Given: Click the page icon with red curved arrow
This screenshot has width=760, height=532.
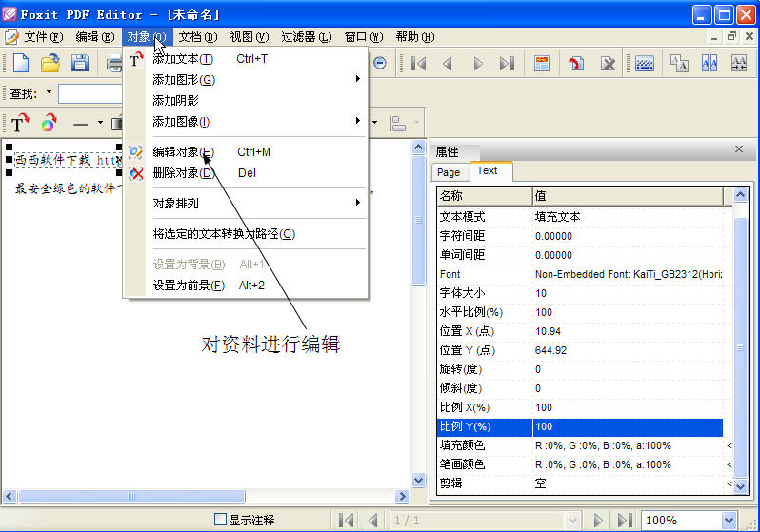Looking at the screenshot, I should tap(576, 64).
